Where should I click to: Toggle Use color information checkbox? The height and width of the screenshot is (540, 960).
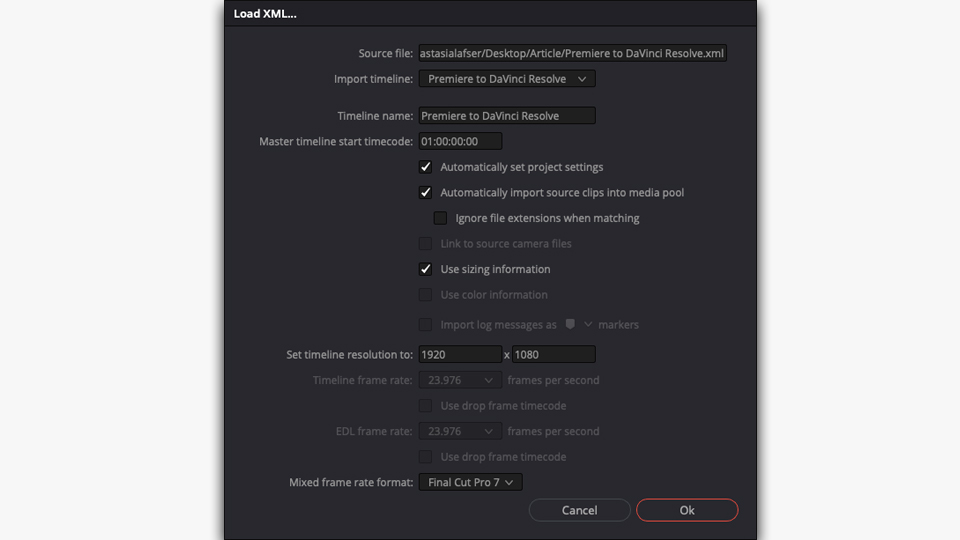click(x=426, y=294)
